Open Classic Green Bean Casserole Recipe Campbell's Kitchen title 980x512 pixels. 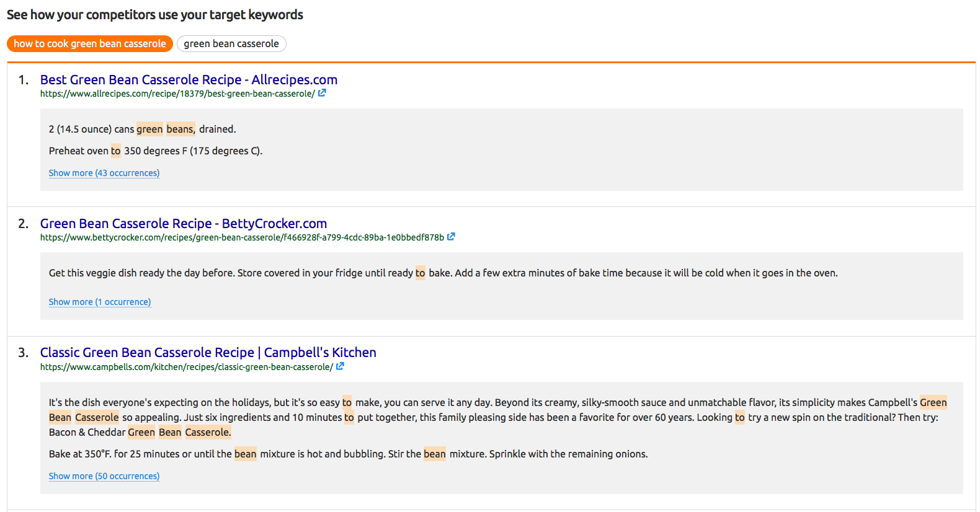coord(208,353)
